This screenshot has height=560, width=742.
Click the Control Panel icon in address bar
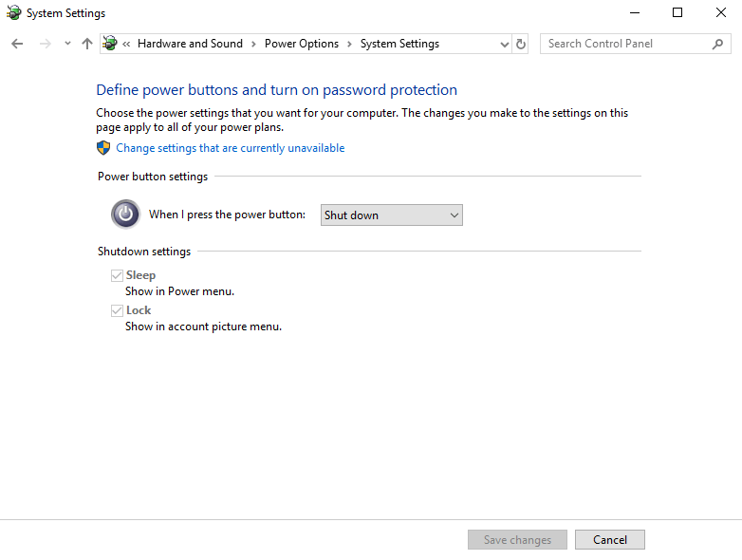coord(110,44)
